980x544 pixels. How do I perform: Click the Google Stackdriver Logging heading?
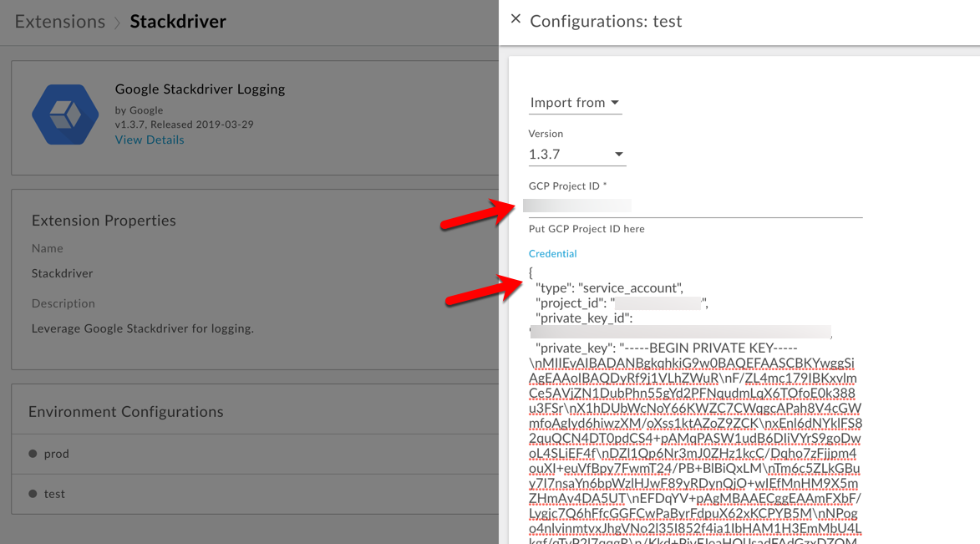click(200, 89)
